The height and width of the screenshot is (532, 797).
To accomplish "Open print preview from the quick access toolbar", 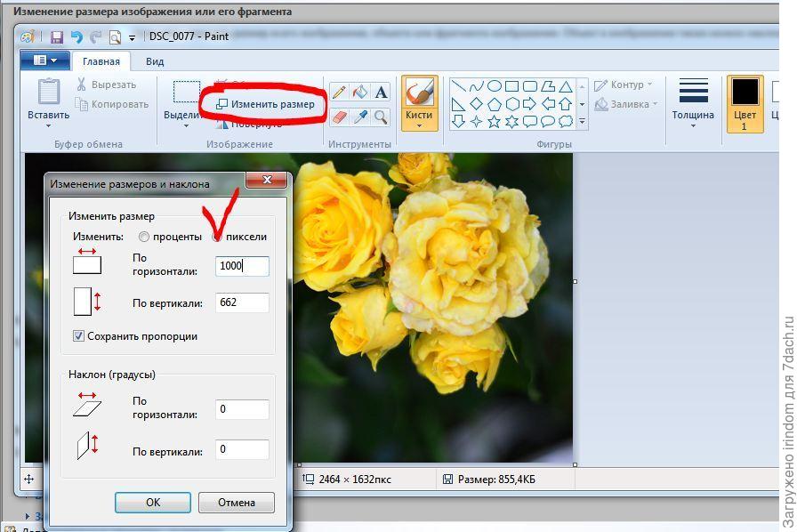I will click(x=116, y=36).
